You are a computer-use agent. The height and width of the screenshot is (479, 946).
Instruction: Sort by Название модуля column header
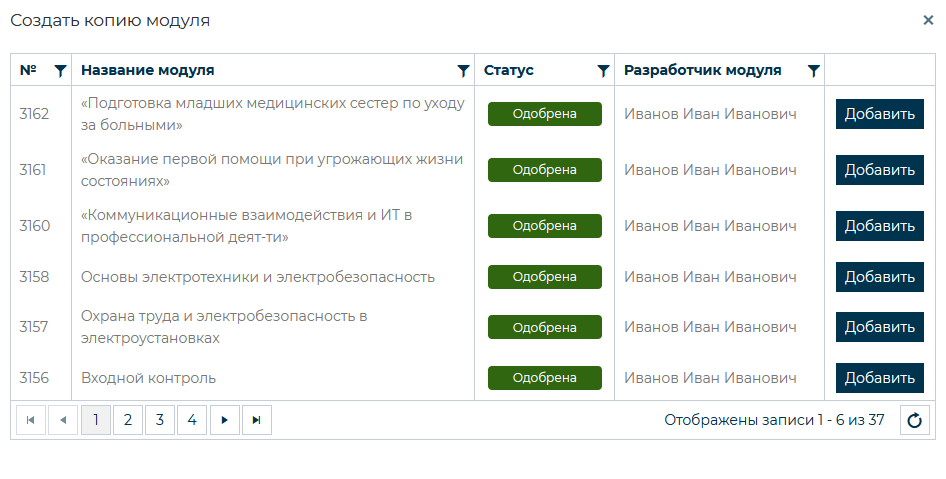148,70
